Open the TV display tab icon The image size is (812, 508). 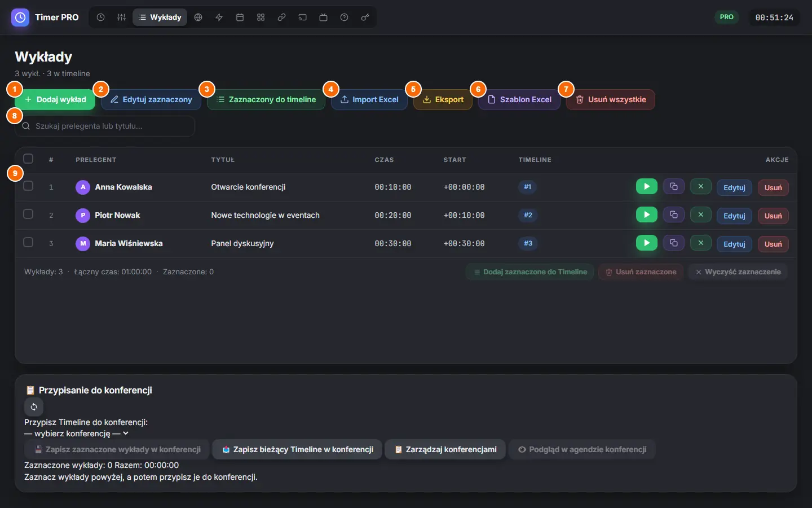pyautogui.click(x=323, y=17)
